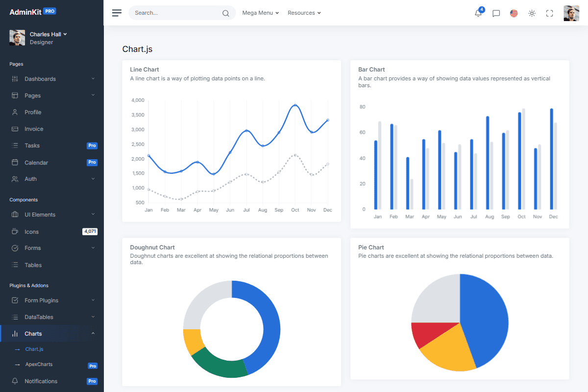Expand the UI Elements chevron
The height and width of the screenshot is (392, 588).
pos(93,214)
